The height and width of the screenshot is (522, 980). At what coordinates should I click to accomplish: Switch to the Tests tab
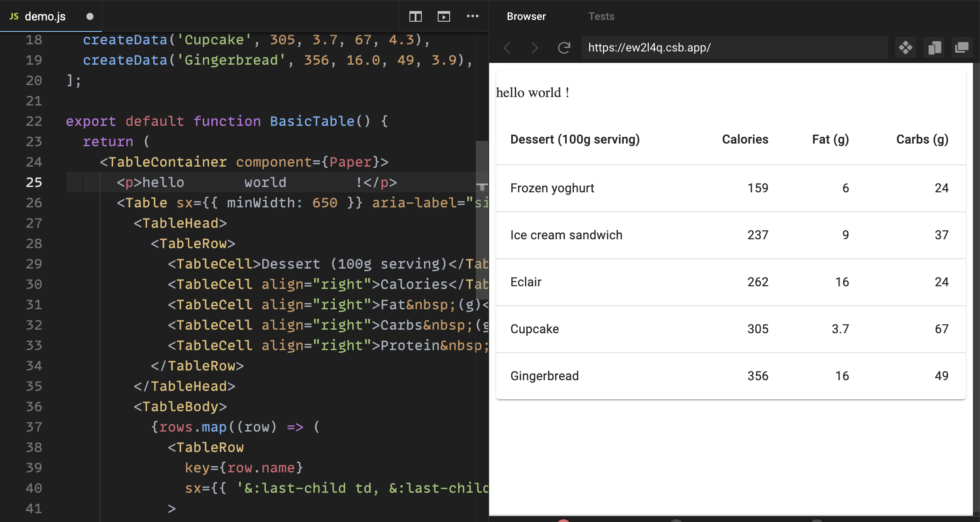[601, 16]
